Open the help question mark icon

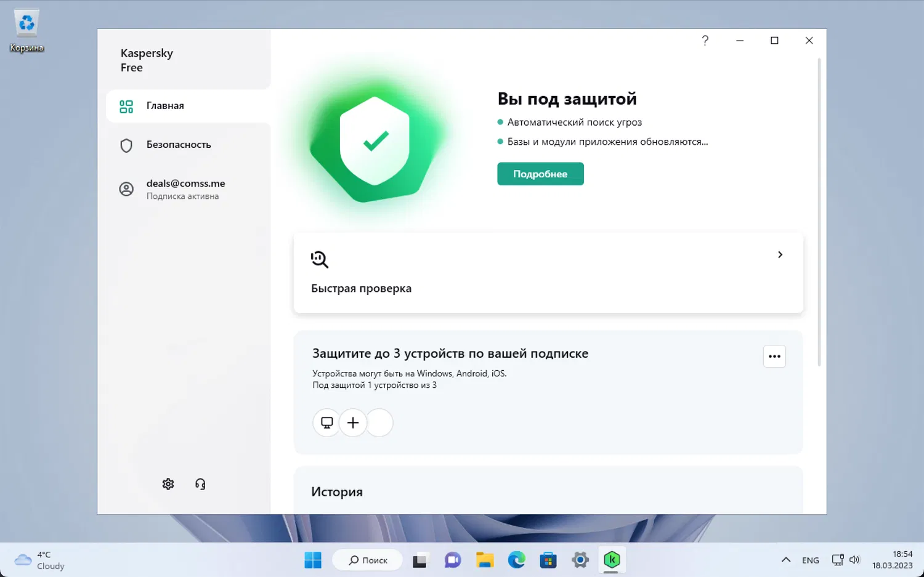[x=705, y=41]
